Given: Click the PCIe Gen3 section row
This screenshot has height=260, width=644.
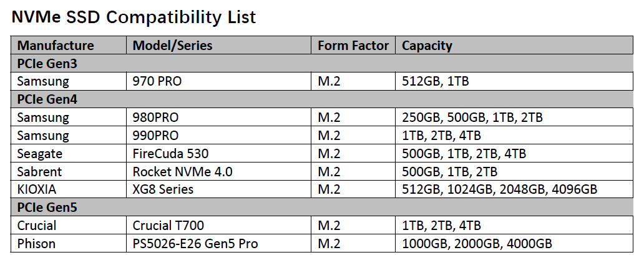Looking at the screenshot, I should [322, 63].
